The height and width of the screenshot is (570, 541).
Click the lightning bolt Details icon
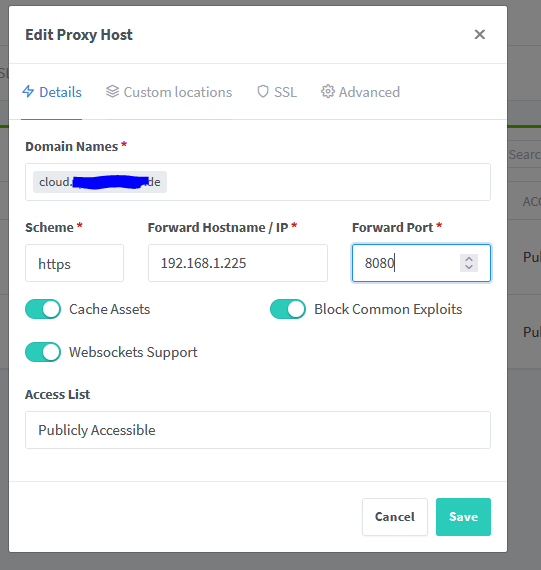click(x=28, y=92)
